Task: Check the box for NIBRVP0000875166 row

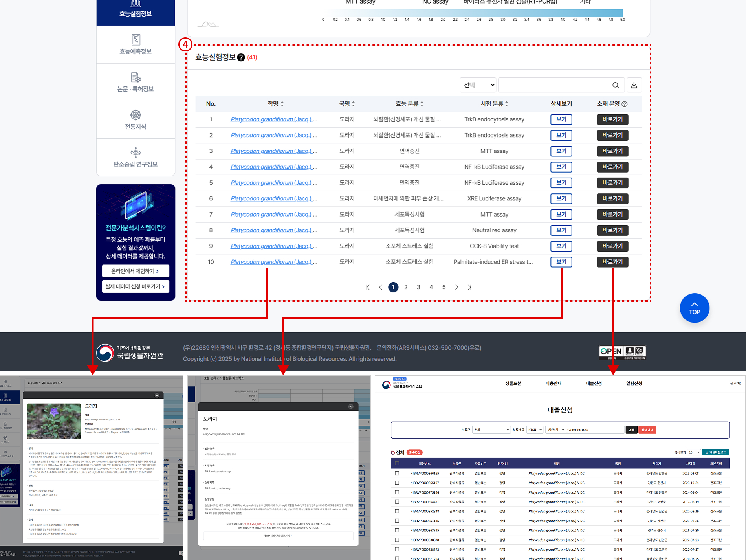Action: coord(397,492)
